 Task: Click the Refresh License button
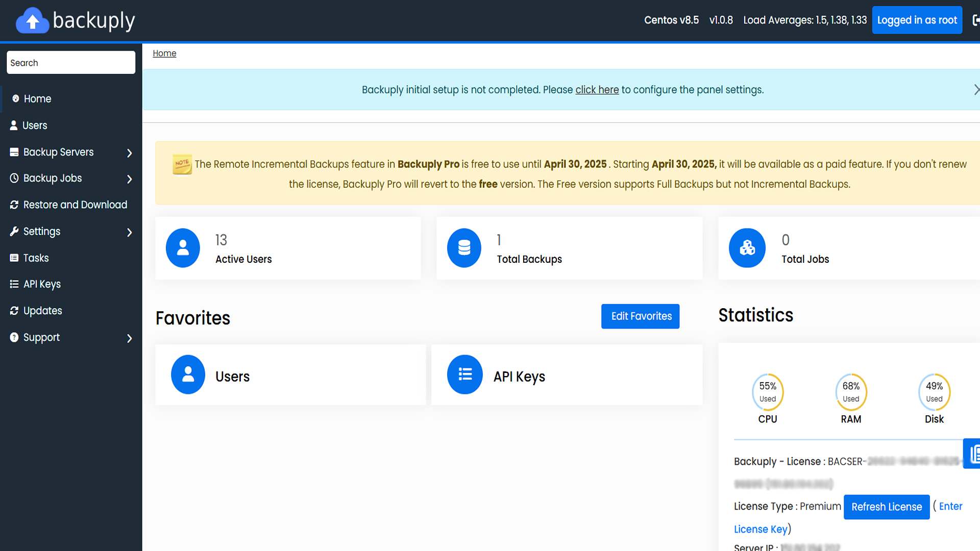tap(887, 507)
